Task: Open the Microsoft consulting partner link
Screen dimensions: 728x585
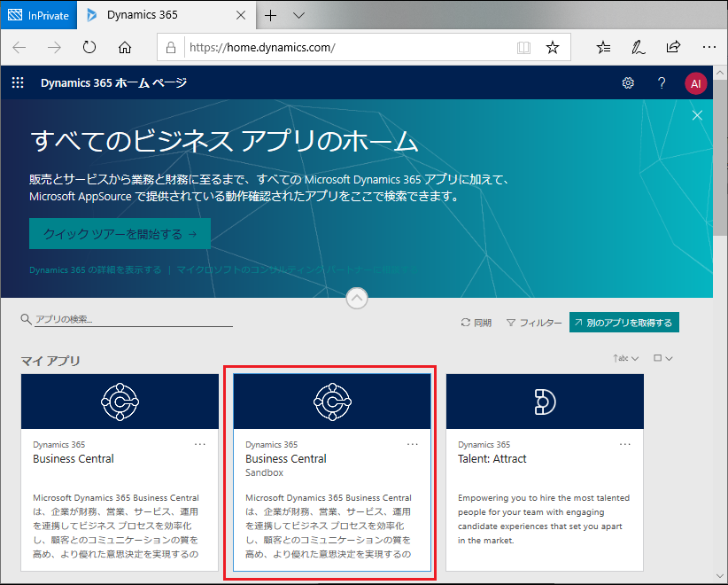Action: tap(298, 270)
